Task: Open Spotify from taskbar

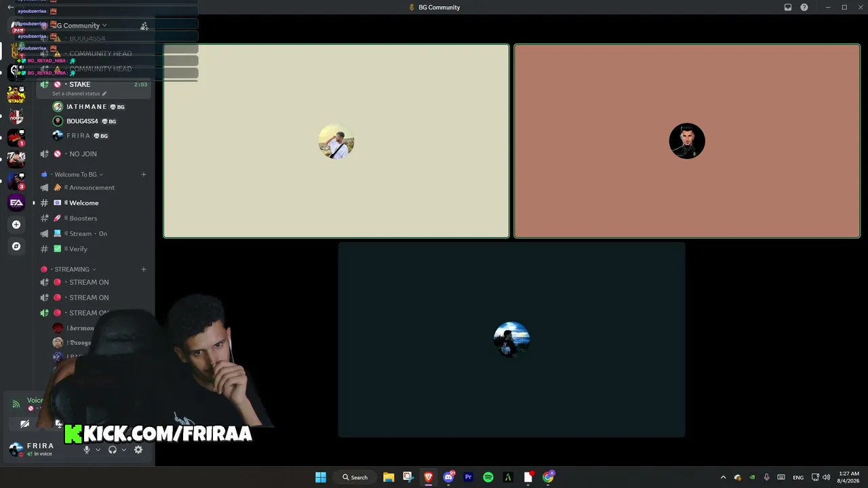Action: 488,477
